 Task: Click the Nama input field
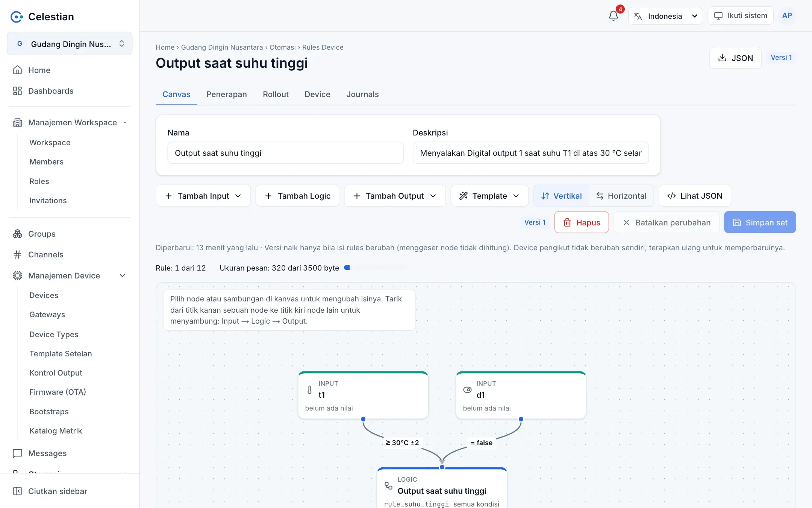[x=285, y=153]
